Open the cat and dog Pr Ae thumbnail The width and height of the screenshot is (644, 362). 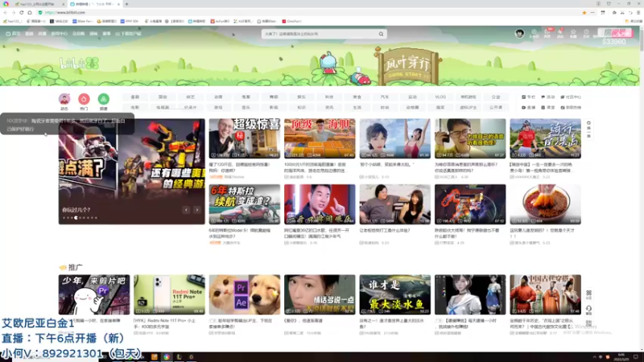245,294
